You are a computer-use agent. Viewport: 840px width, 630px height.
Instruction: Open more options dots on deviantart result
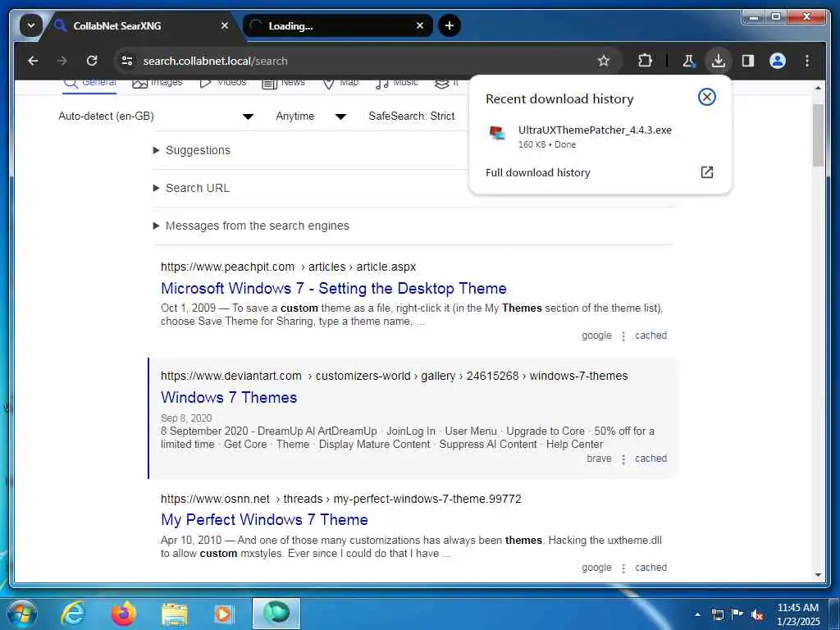point(623,459)
